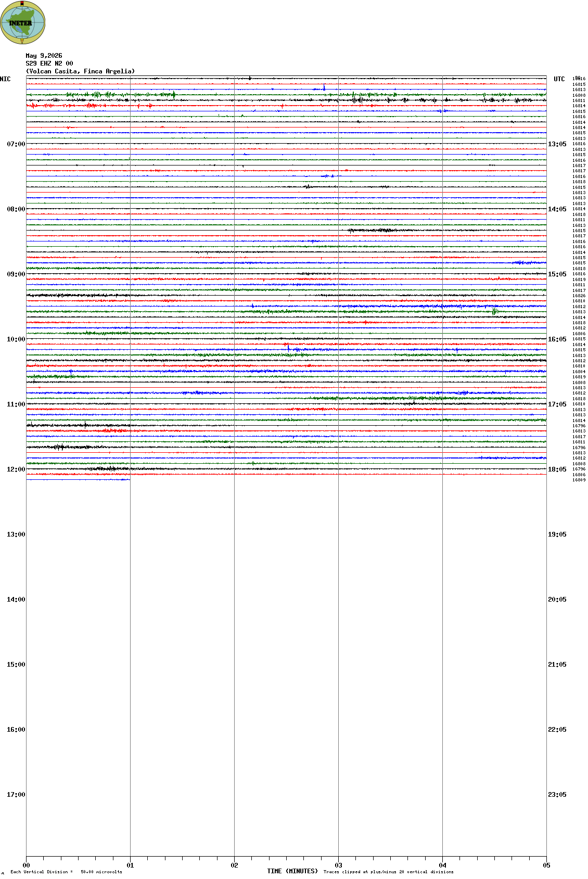
Task: Select the 08:00 local time label
Action: [16, 209]
